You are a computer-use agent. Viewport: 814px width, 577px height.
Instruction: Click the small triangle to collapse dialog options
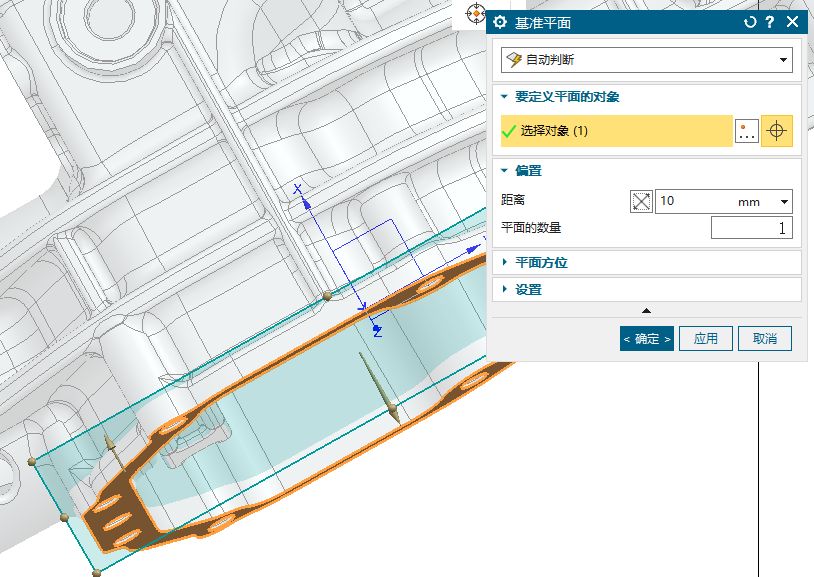pos(646,311)
